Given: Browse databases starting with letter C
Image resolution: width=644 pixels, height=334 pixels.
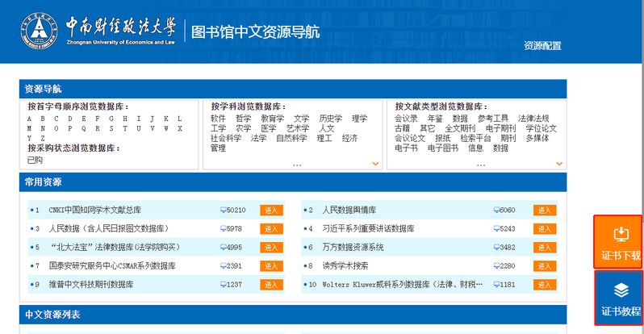Looking at the screenshot, I should click(x=56, y=119).
